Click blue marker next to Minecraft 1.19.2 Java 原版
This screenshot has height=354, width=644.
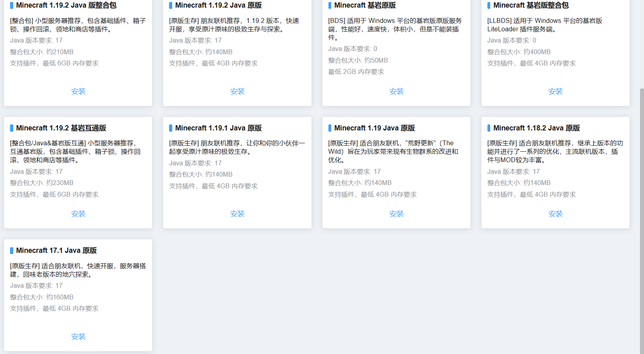point(171,5)
